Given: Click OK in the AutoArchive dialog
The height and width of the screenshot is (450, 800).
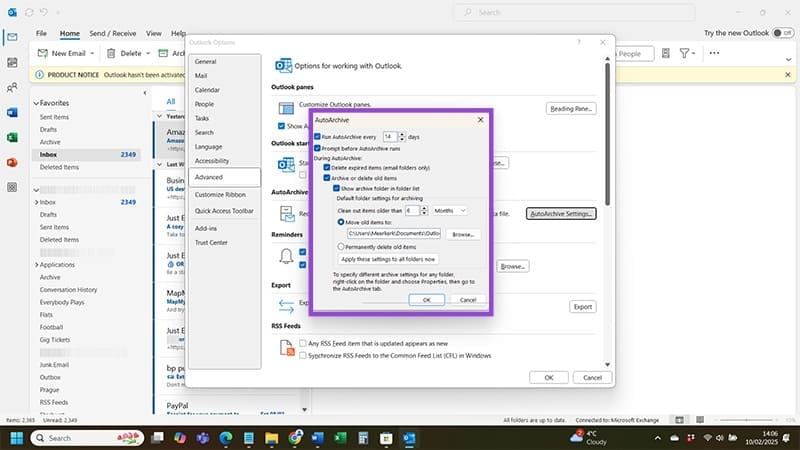Looking at the screenshot, I should click(x=427, y=300).
